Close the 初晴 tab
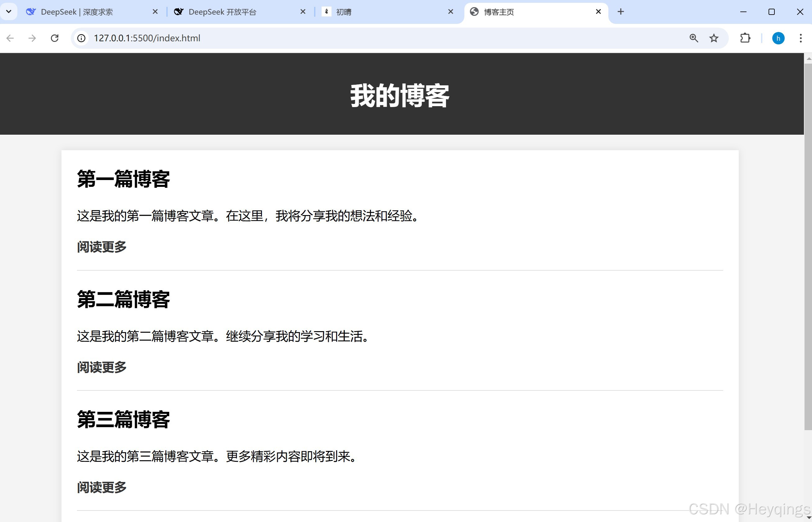Viewport: 812px width, 522px height. pyautogui.click(x=451, y=12)
